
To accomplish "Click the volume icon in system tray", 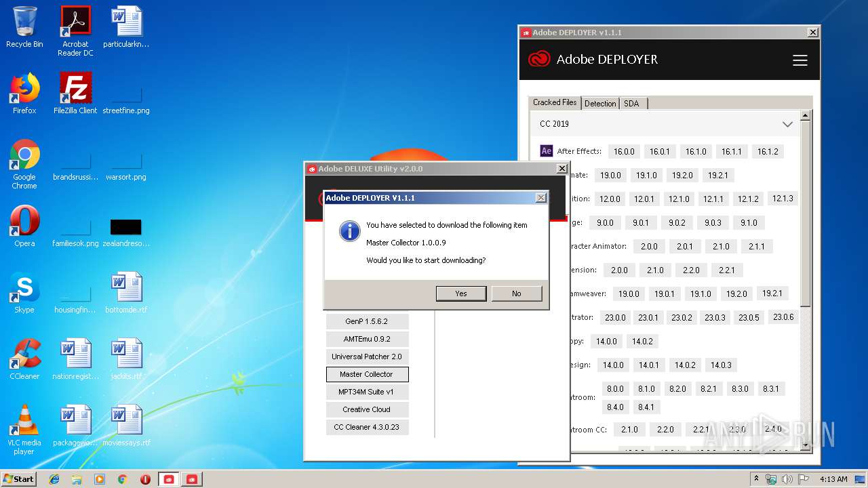I will click(787, 479).
